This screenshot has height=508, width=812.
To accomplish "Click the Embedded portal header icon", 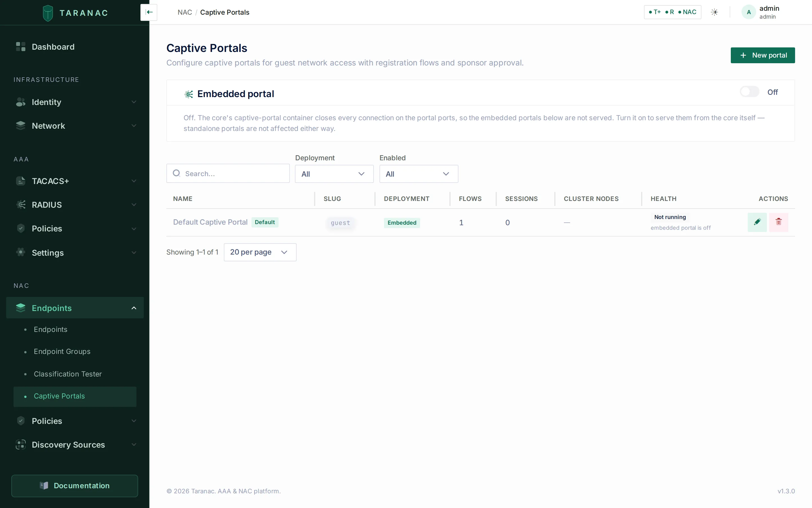I will pos(189,94).
